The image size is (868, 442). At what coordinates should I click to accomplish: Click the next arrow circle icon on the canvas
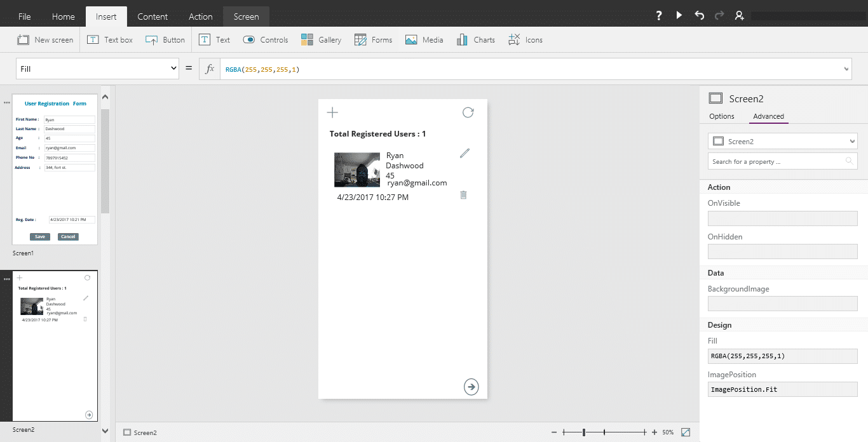coord(471,387)
